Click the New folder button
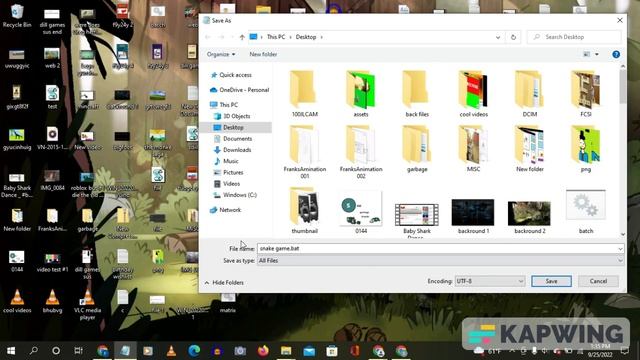This screenshot has height=360, width=640. (x=263, y=54)
